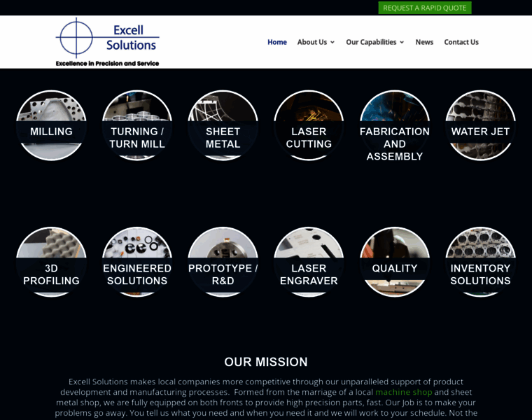
Task: Open the Milling capability circle
Action: pyautogui.click(x=51, y=125)
